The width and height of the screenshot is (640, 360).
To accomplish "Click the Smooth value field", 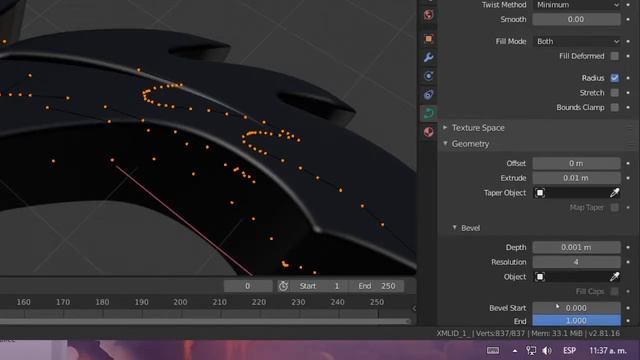I will point(576,19).
